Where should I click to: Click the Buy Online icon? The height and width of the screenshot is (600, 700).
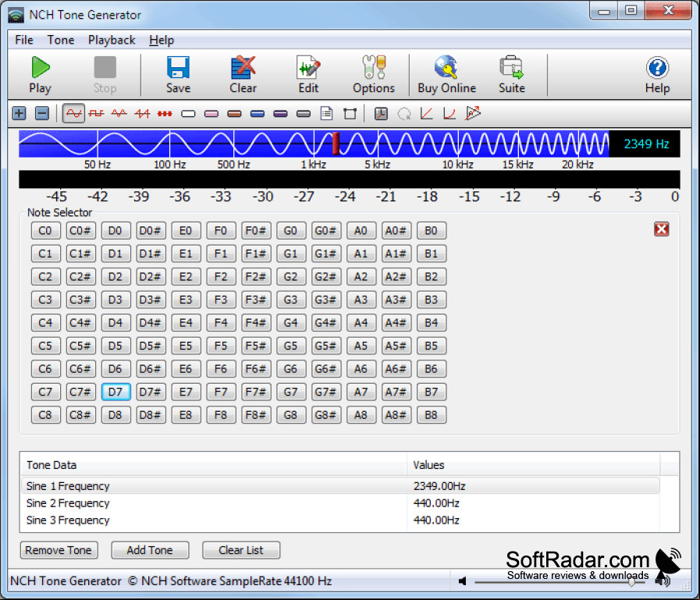click(446, 75)
